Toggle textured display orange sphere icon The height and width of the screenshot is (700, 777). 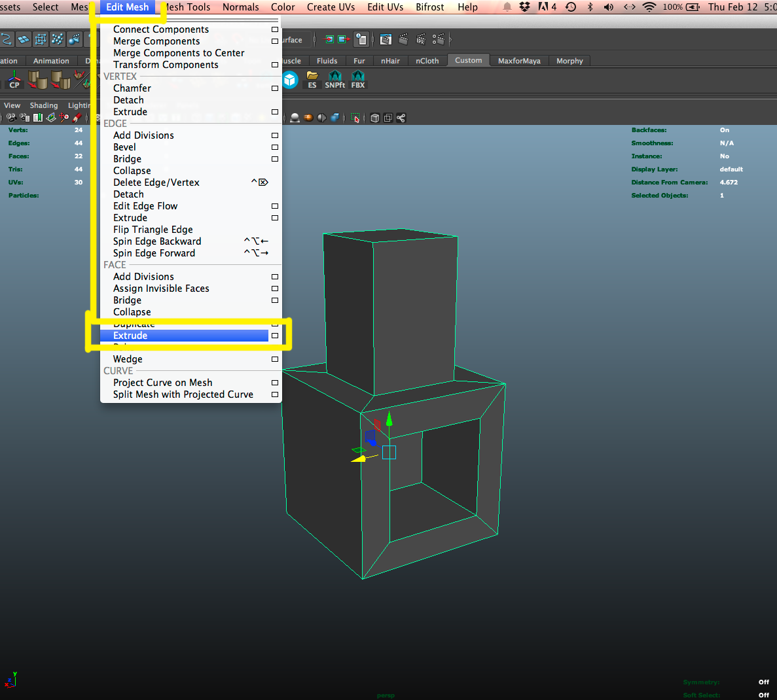(x=308, y=118)
